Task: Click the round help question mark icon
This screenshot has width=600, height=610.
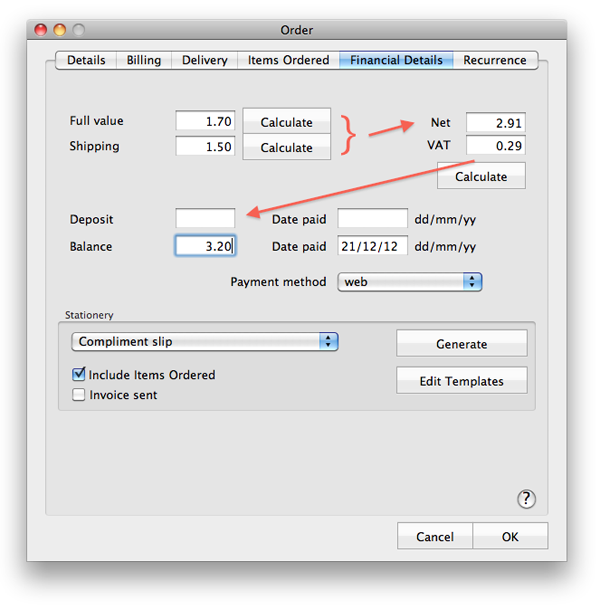Action: point(526,499)
